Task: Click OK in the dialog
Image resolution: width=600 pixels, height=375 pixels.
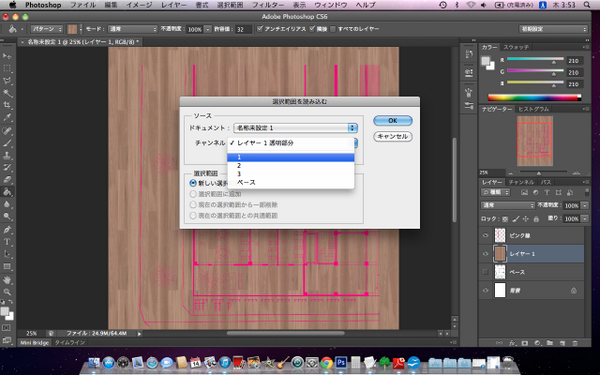Action: coord(393,121)
